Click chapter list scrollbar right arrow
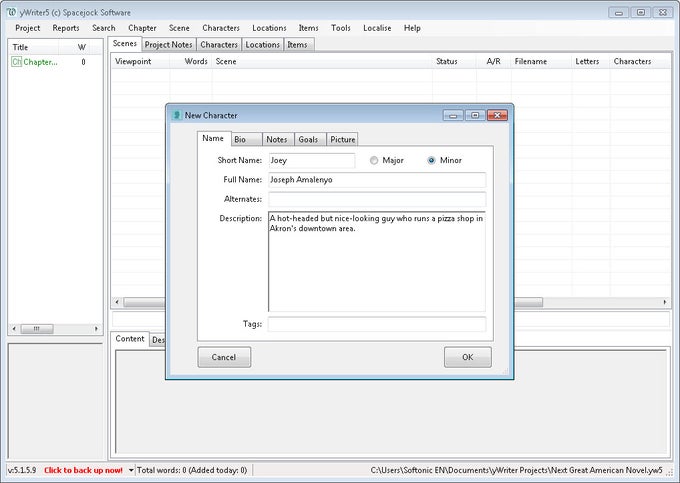Screen dimensions: 680x483 96,329
